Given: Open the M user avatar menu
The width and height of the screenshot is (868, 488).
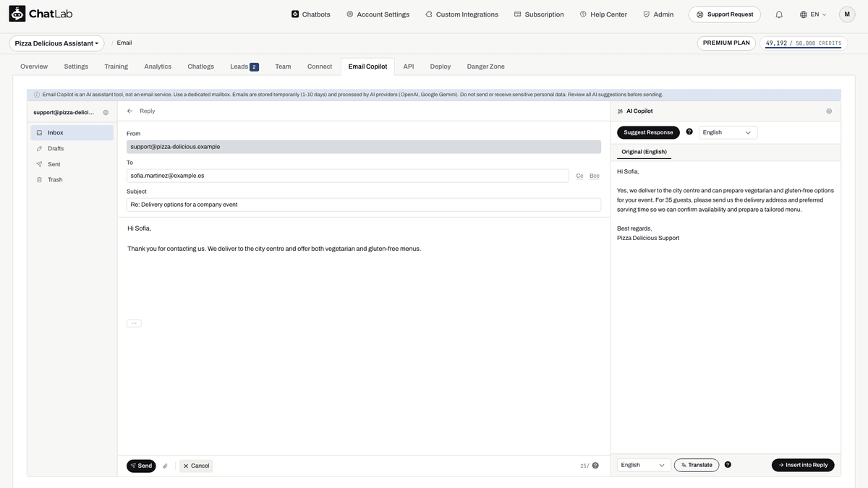Looking at the screenshot, I should tap(847, 14).
